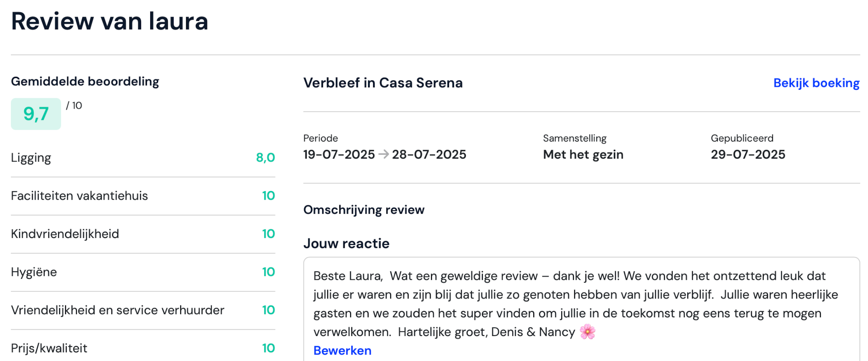Click the Review van laura heading
This screenshot has width=868, height=361.
click(109, 21)
